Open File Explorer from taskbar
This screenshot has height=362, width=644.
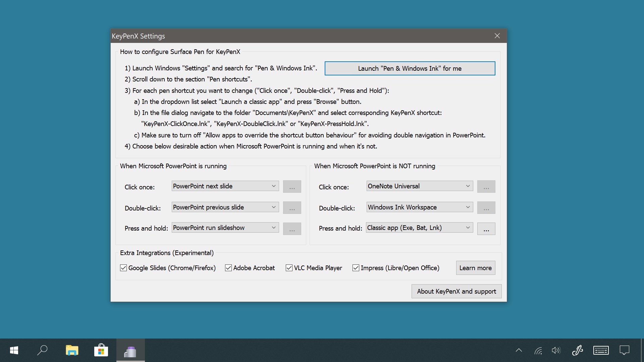pos(72,351)
